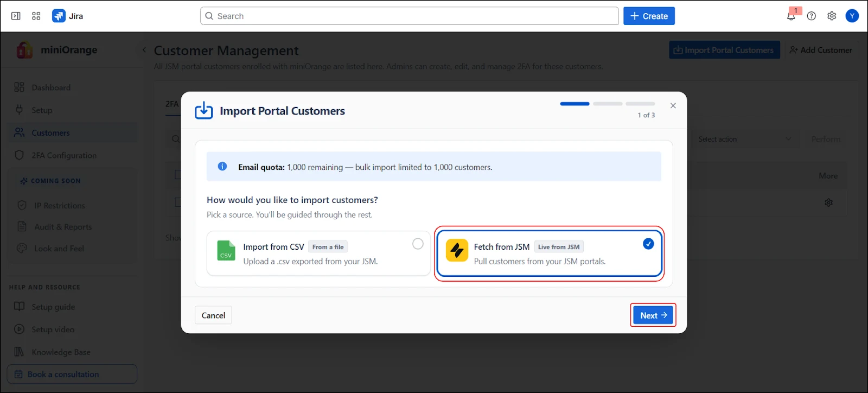Image resolution: width=868 pixels, height=393 pixels.
Task: Open the app switcher grid icon
Action: [x=36, y=16]
